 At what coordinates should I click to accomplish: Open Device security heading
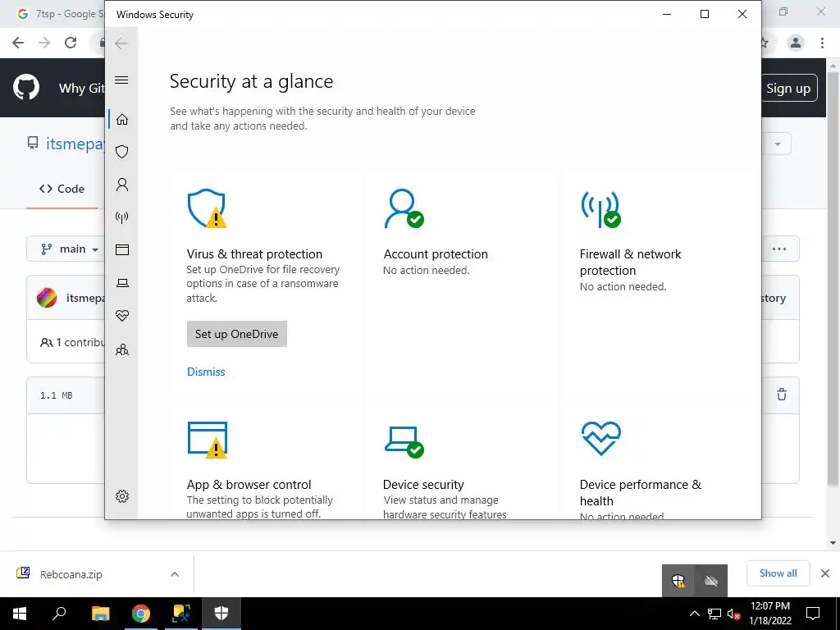point(423,484)
